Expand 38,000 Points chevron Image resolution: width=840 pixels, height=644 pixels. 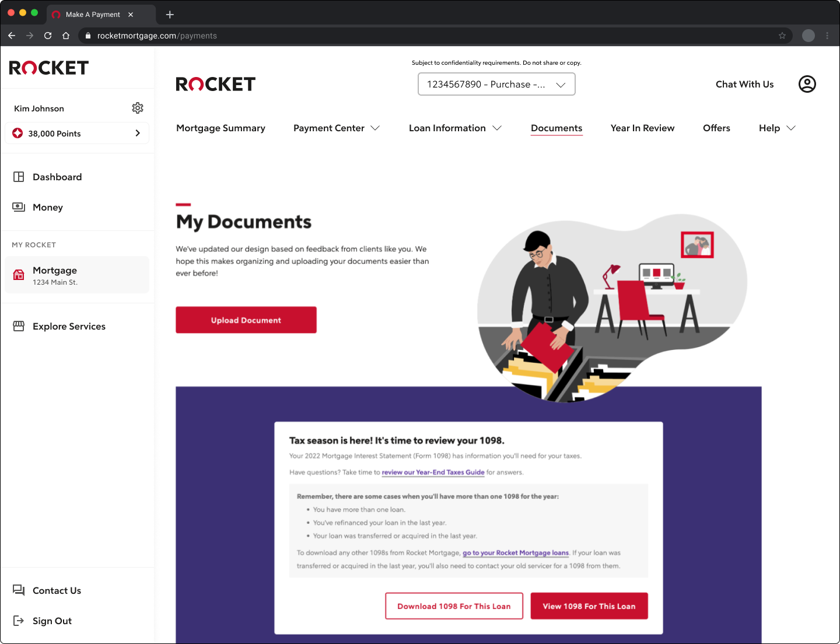[138, 133]
